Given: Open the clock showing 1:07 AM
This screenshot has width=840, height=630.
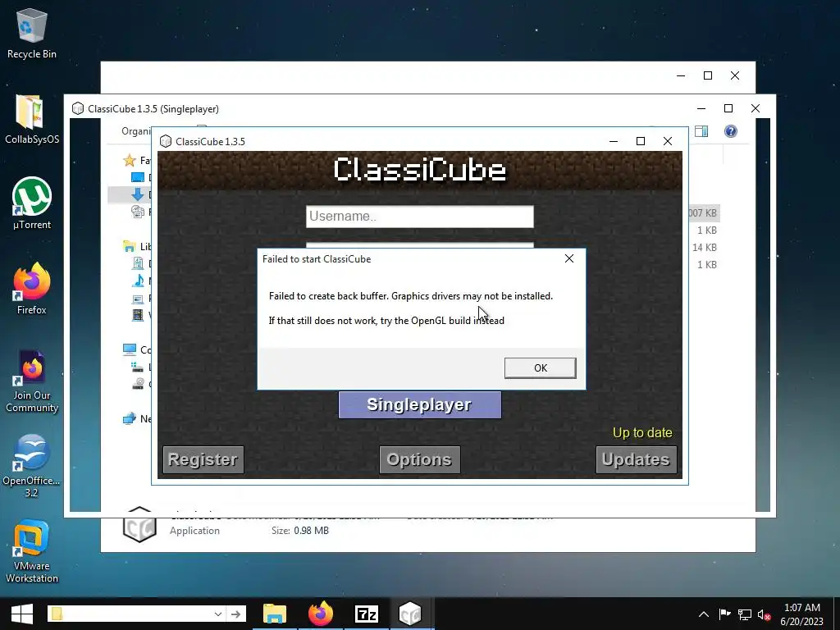Looking at the screenshot, I should coord(801,614).
